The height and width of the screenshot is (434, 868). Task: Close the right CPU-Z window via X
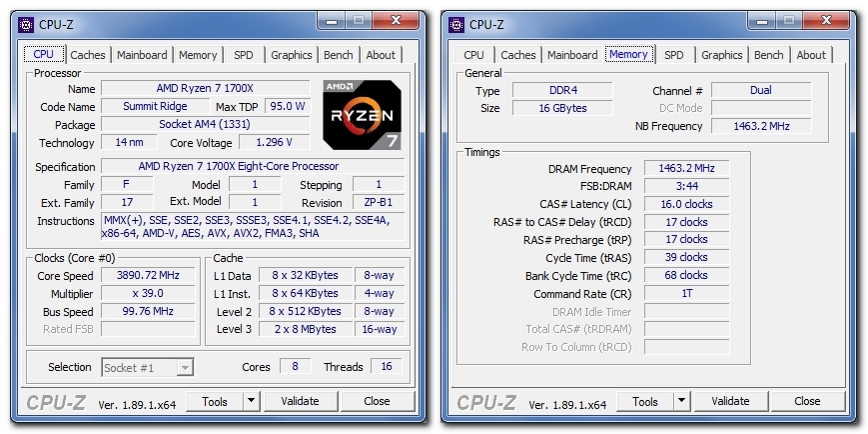(826, 21)
